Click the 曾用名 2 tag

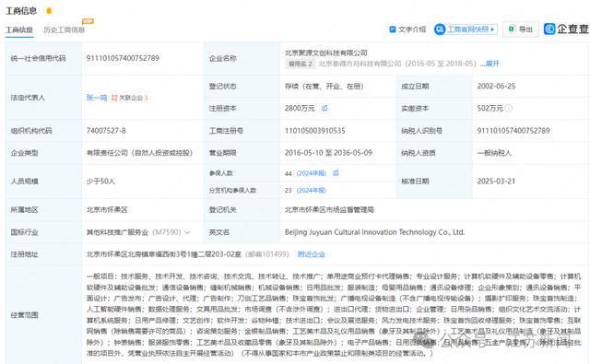coord(301,64)
